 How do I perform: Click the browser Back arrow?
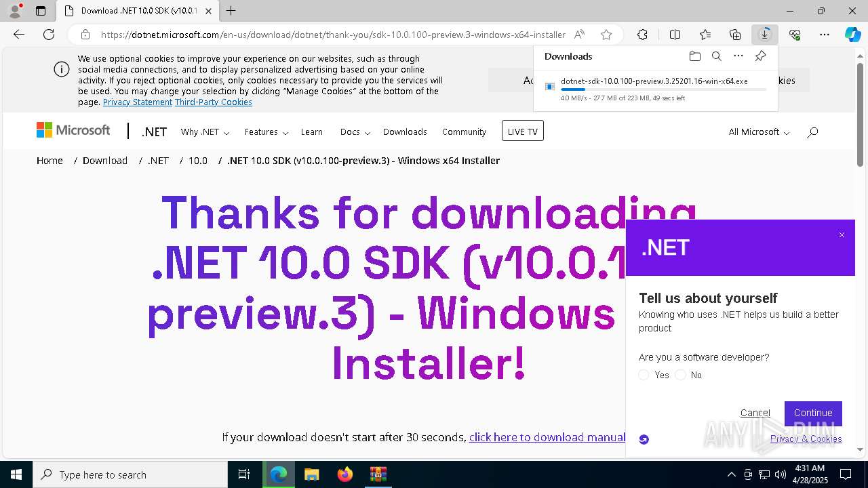[x=19, y=35]
